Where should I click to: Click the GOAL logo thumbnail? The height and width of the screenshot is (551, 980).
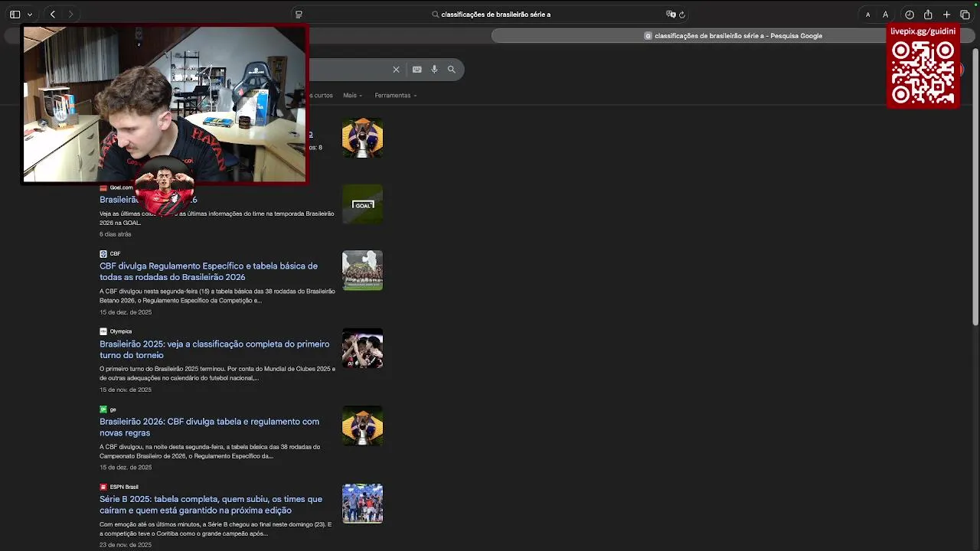point(362,204)
